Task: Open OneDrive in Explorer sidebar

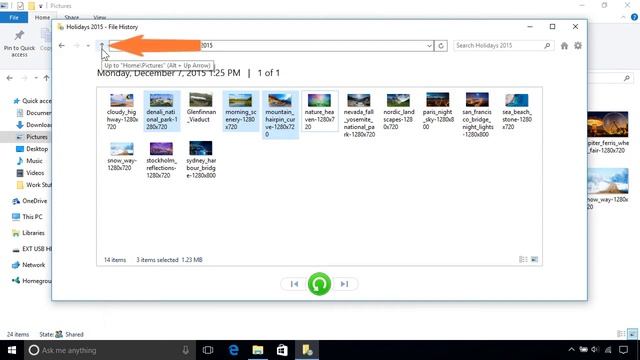Action: click(29, 201)
